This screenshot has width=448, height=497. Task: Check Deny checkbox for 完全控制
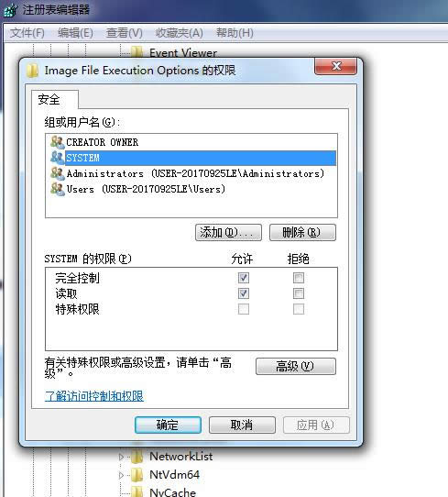pyautogui.click(x=299, y=278)
